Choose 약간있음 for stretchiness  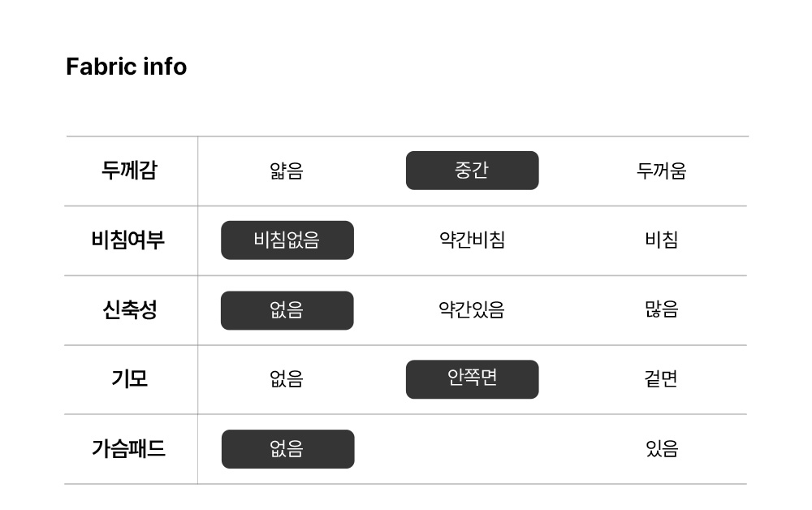(472, 310)
